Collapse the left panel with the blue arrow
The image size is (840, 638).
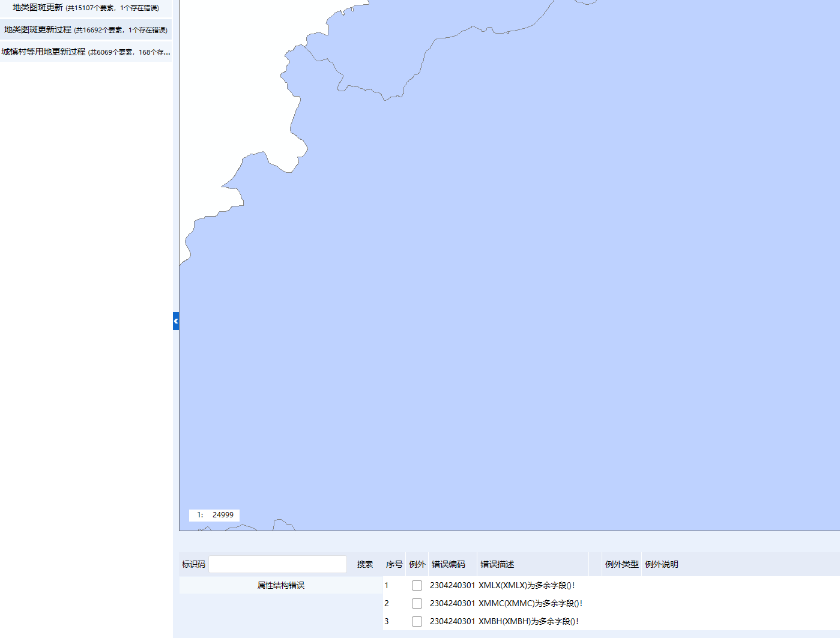176,321
